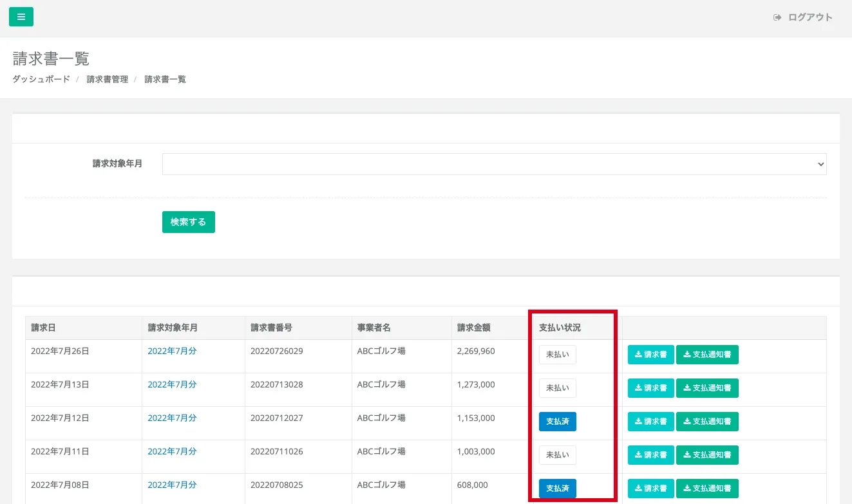Download 請求書 for invoice 20220713028
This screenshot has height=504, width=852.
pos(650,388)
